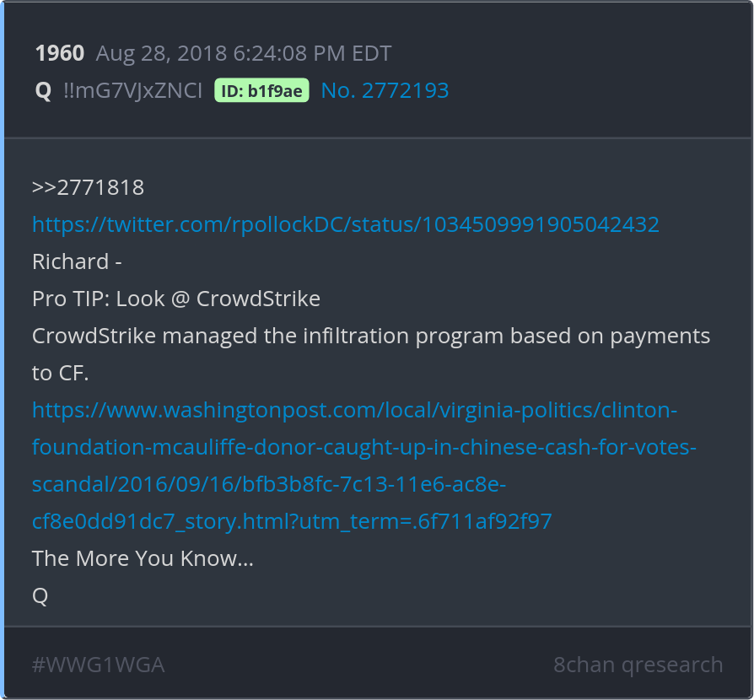Select the bold Q author name in header
The height and width of the screenshot is (700, 754).
(43, 91)
